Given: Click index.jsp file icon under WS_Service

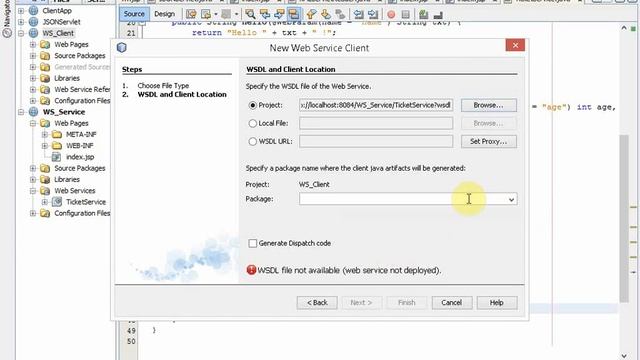Looking at the screenshot, I should [56, 157].
